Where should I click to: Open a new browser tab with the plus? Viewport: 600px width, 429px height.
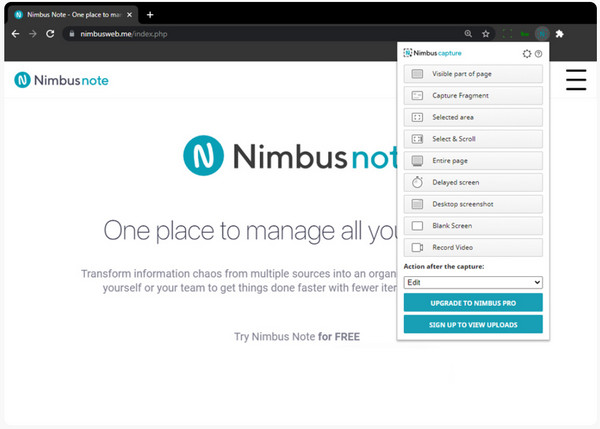click(150, 15)
